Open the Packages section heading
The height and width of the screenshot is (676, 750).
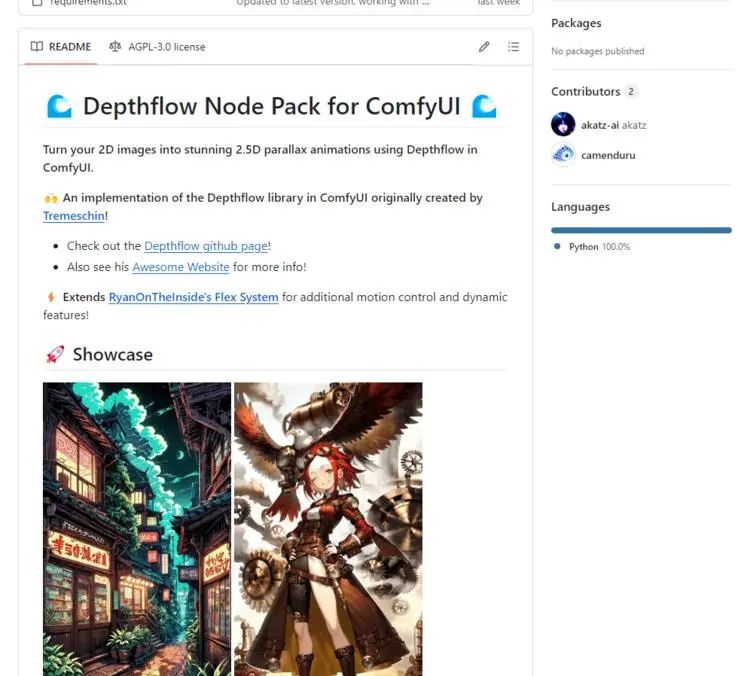tap(576, 23)
